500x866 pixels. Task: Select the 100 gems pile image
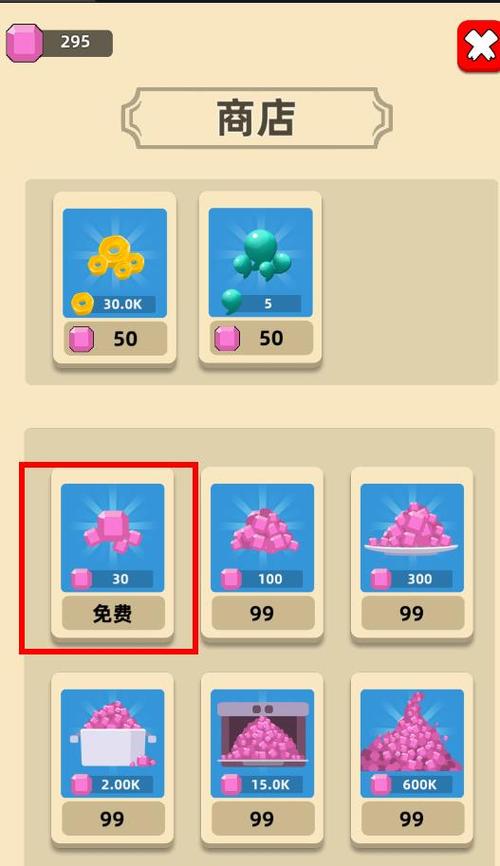(262, 538)
